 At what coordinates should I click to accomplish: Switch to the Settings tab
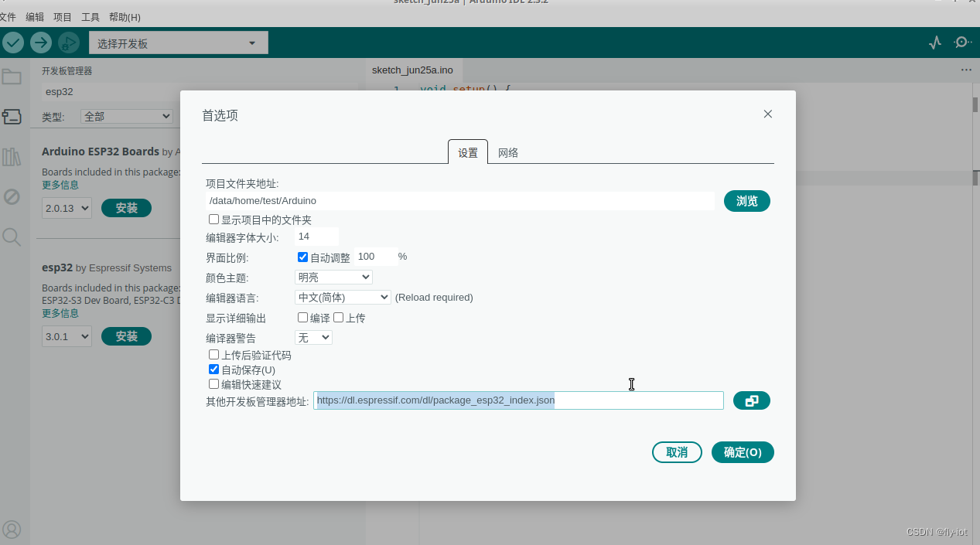tap(468, 152)
